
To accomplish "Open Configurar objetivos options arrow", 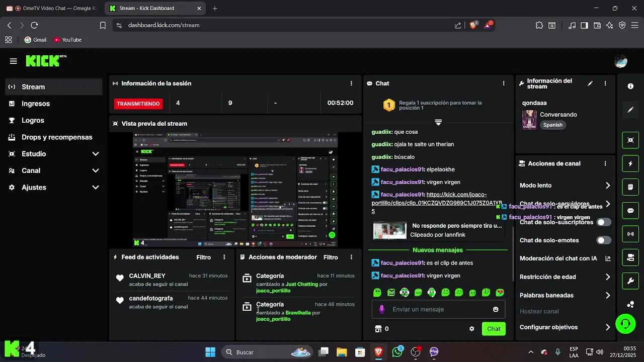I will coord(608,327).
